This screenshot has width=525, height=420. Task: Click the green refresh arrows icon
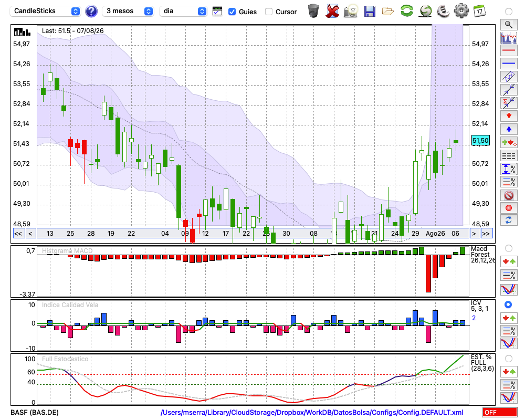click(x=406, y=11)
